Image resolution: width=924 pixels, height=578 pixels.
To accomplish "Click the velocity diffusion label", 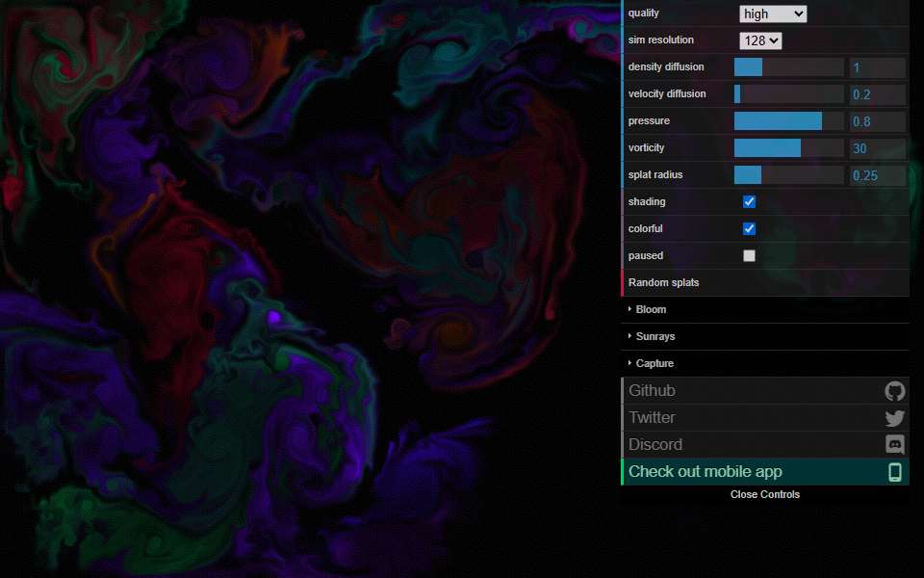I will pos(667,93).
